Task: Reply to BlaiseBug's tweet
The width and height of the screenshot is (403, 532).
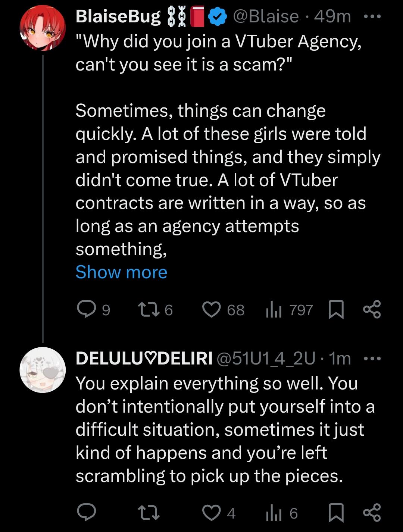Action: click(x=86, y=309)
